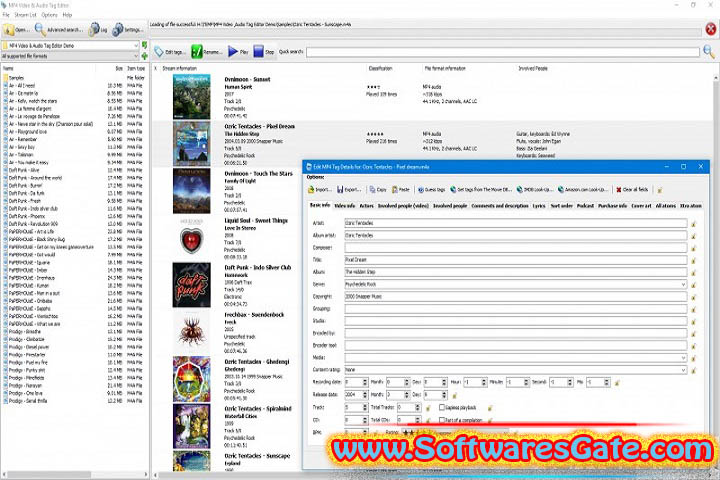This screenshot has height=480, width=720.
Task: Click the Name column header in file list
Action: [x=8, y=68]
